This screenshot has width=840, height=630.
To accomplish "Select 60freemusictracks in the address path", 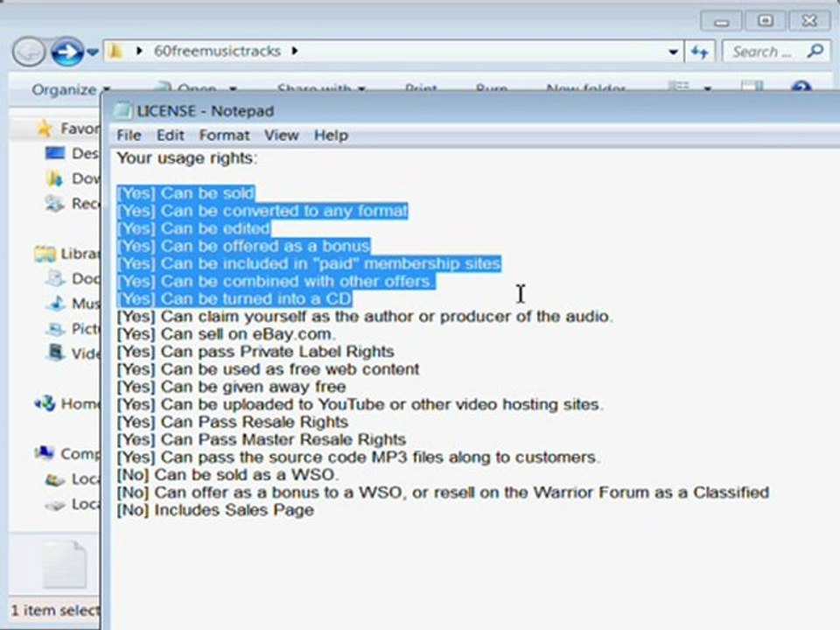I will coord(217,51).
